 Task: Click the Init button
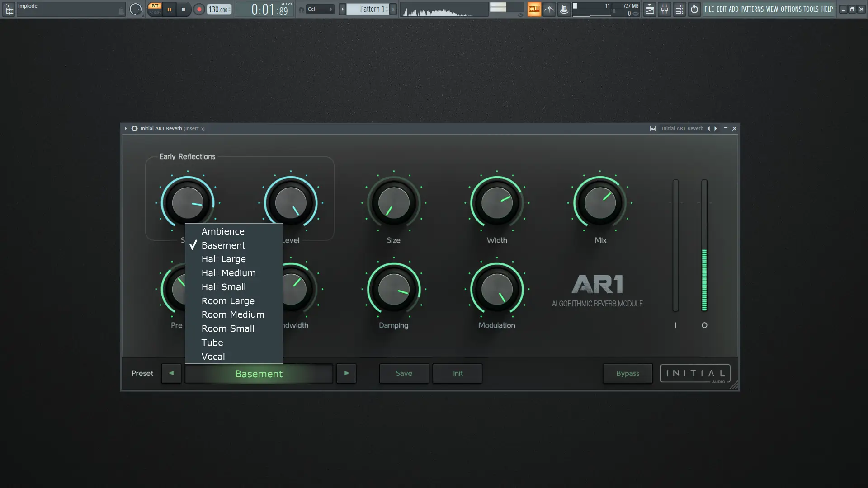pyautogui.click(x=458, y=374)
